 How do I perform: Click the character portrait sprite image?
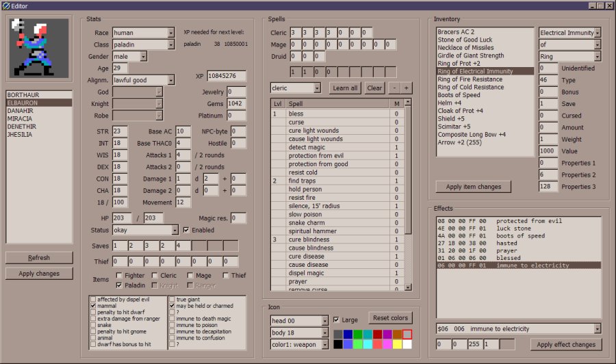point(39,48)
